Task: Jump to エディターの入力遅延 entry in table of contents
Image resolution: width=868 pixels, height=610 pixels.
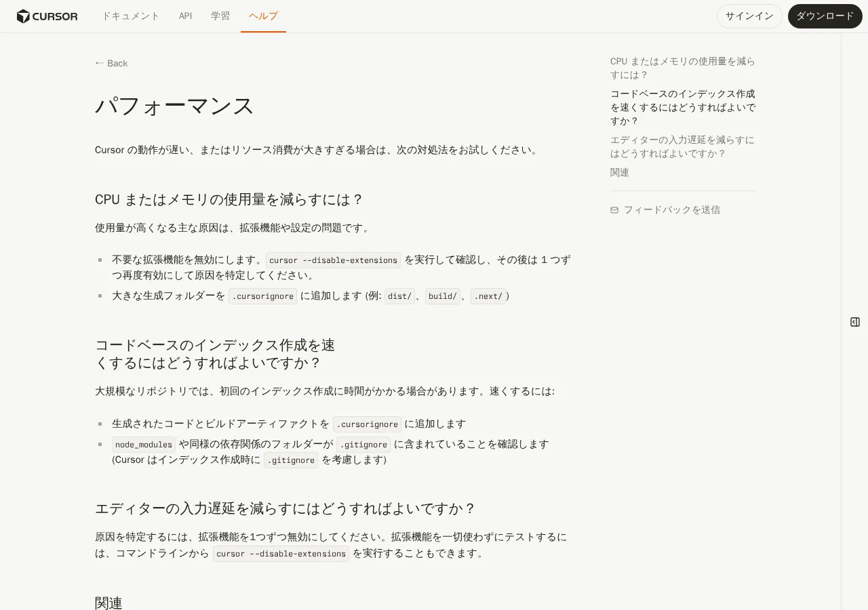Action: [x=683, y=146]
